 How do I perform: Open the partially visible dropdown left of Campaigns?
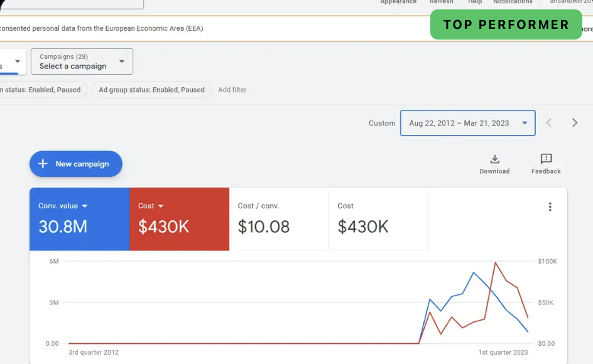pos(13,62)
